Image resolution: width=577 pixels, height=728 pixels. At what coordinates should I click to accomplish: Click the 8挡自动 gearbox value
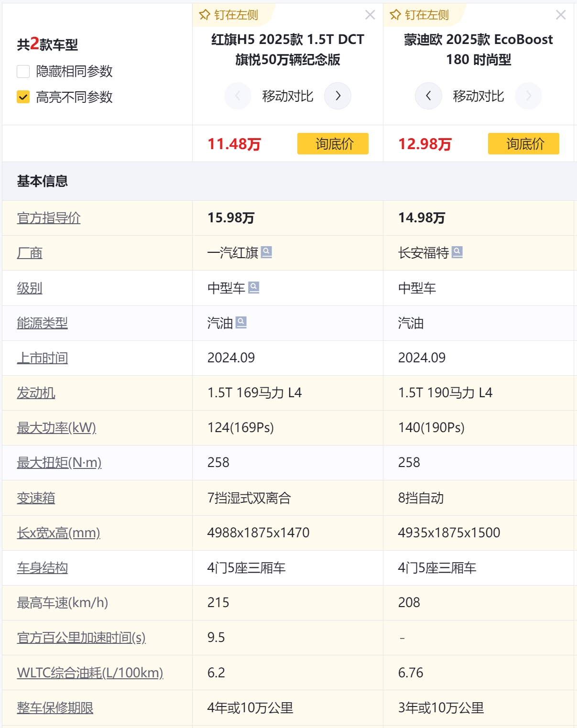(x=421, y=498)
